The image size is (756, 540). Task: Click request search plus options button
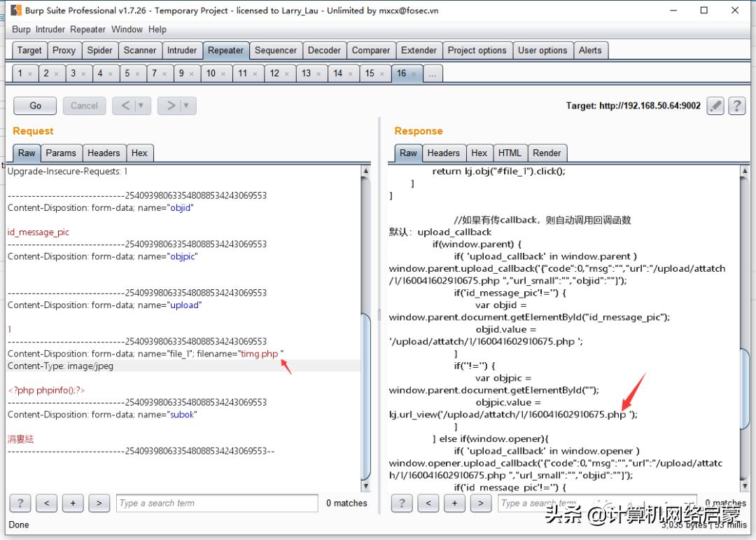coord(73,504)
